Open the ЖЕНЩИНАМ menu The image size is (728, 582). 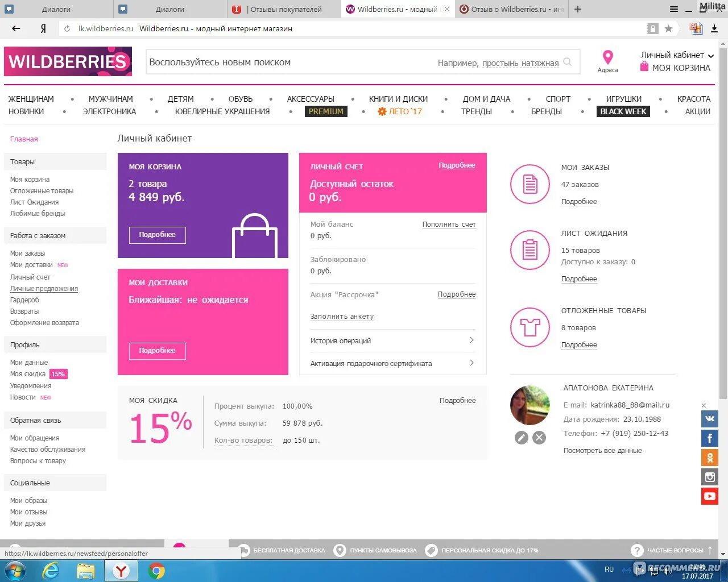pos(31,99)
